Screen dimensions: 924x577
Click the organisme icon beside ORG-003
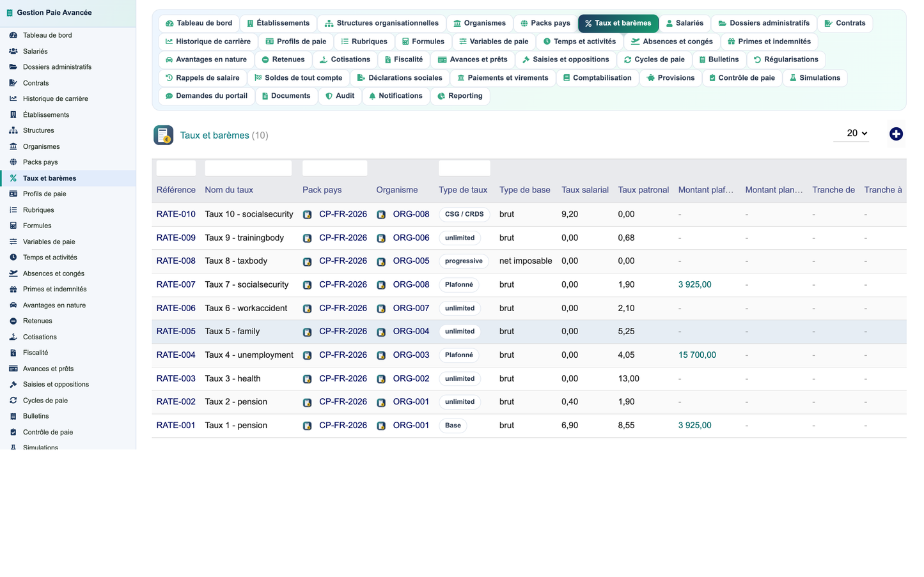coord(381,355)
